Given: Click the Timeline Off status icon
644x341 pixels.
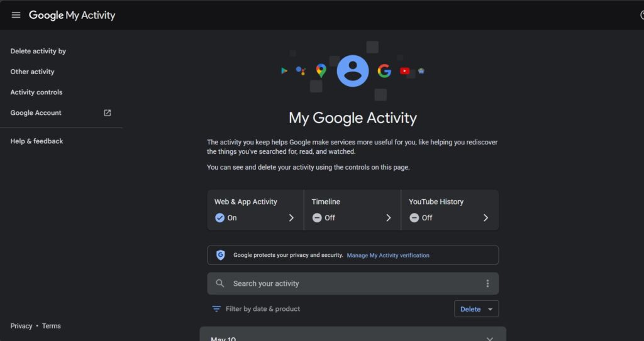Looking at the screenshot, I should pyautogui.click(x=317, y=218).
